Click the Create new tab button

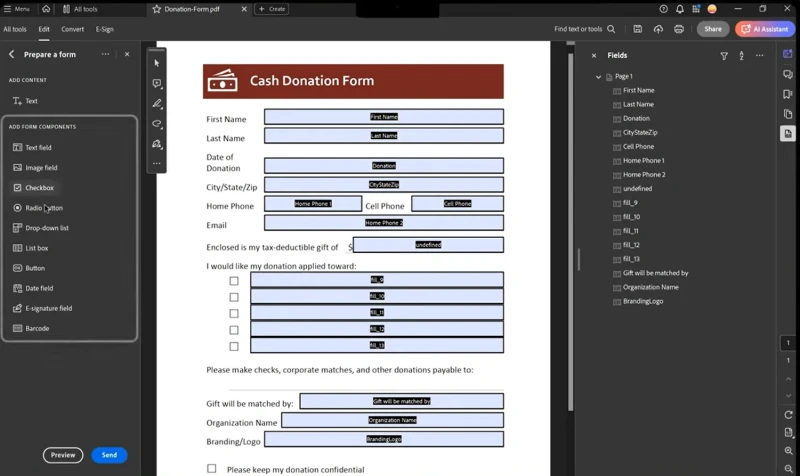[x=271, y=9]
